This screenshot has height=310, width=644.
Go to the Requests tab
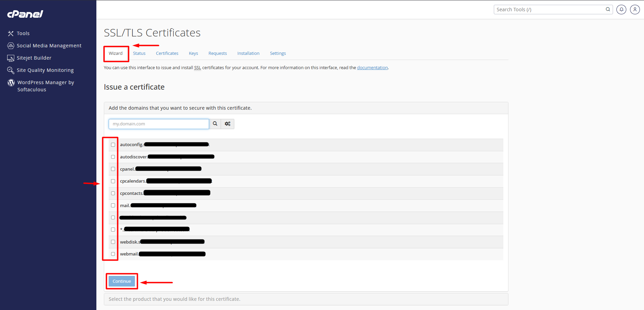pyautogui.click(x=218, y=53)
